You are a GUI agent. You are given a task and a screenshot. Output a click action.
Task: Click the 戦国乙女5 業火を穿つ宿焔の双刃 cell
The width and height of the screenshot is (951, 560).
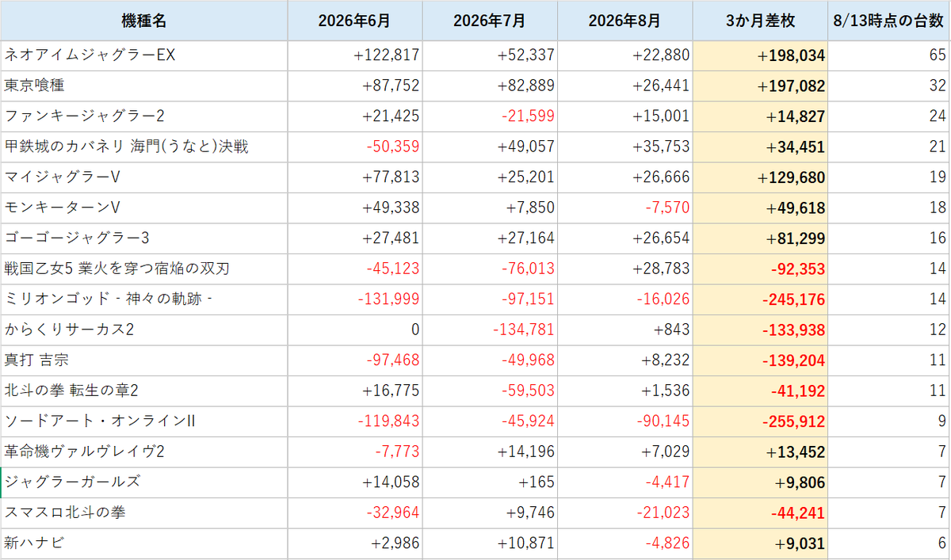click(x=143, y=269)
